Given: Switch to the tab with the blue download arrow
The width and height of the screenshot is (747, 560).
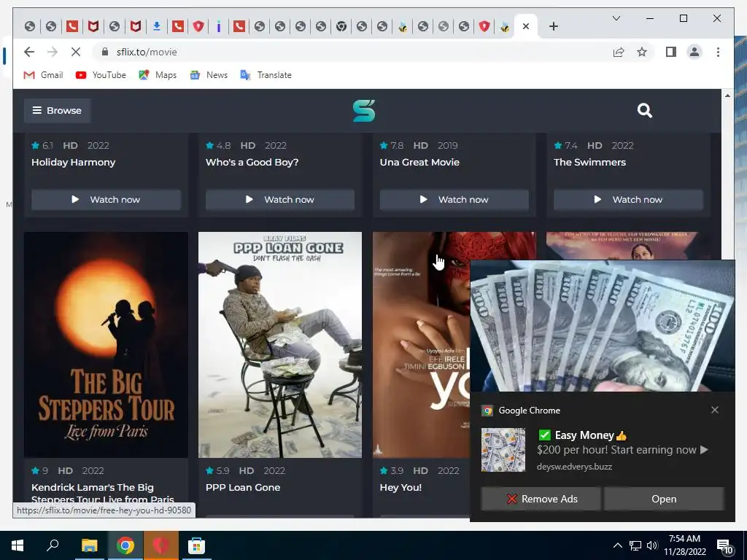Looking at the screenshot, I should [156, 26].
